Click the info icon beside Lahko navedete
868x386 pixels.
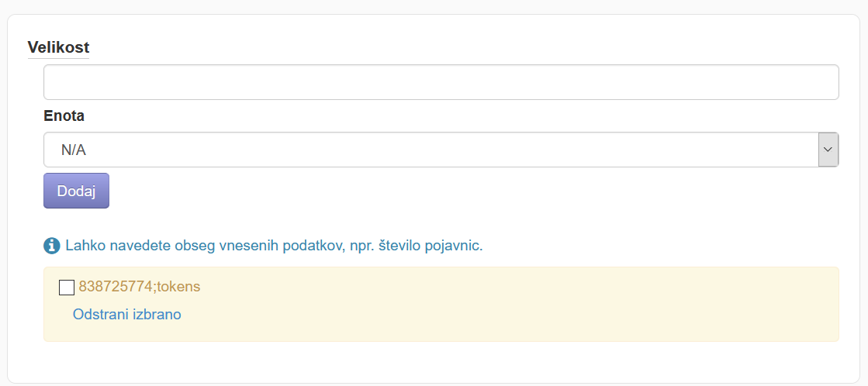(51, 246)
